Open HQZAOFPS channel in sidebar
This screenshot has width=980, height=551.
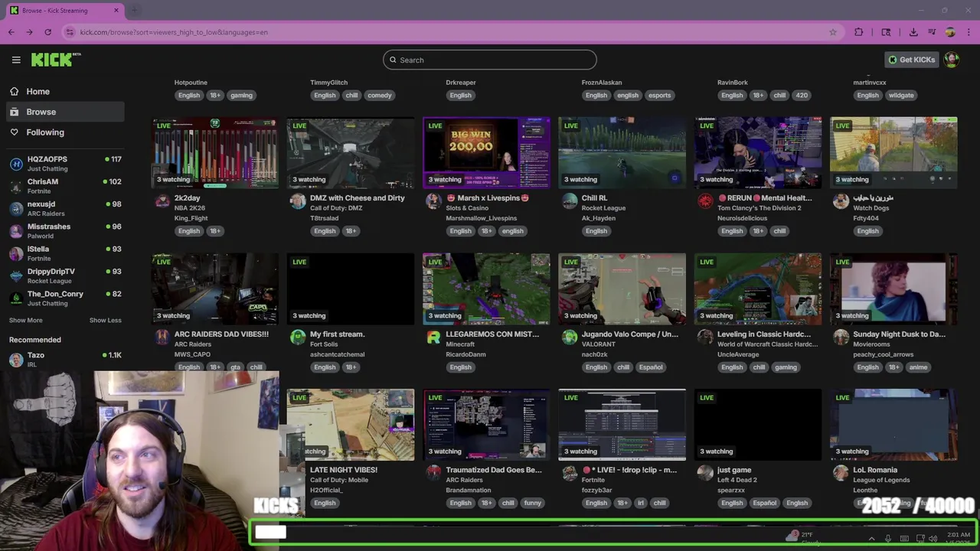click(65, 164)
